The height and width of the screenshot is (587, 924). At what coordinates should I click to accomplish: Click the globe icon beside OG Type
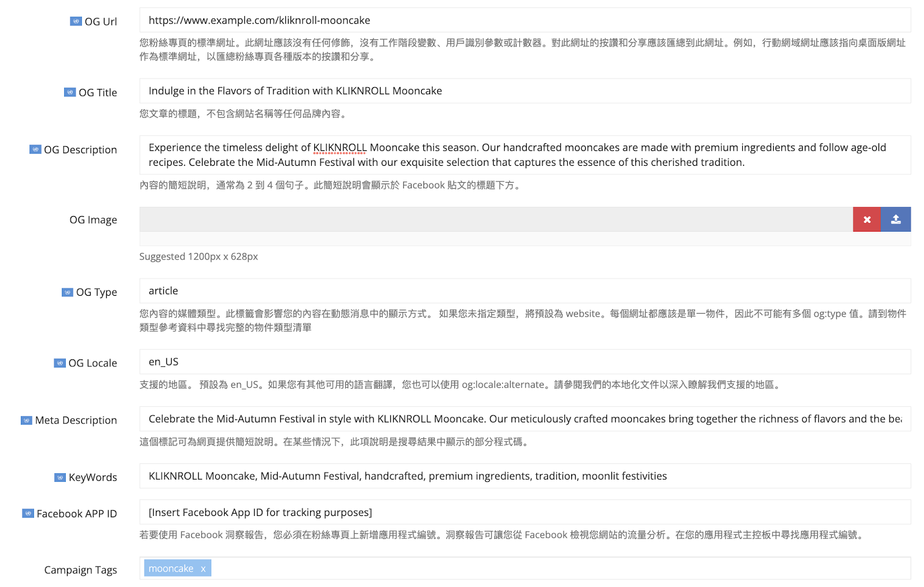[68, 292]
